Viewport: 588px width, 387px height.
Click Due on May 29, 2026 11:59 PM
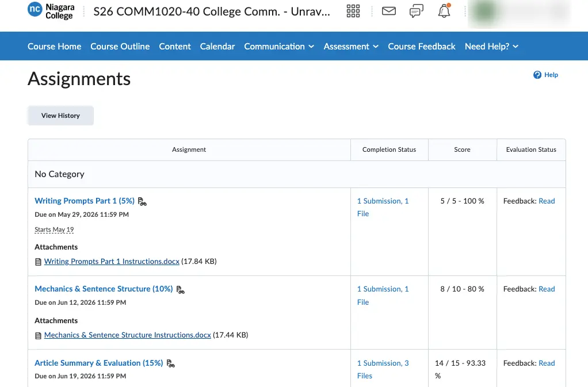[x=82, y=214]
